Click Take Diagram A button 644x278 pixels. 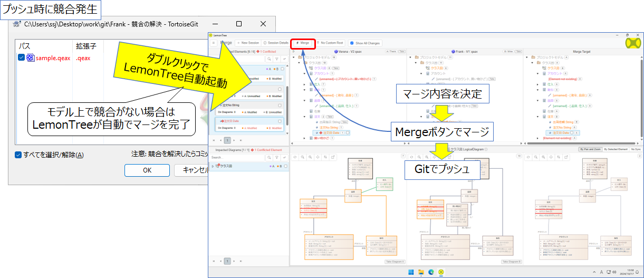pyautogui.click(x=394, y=262)
